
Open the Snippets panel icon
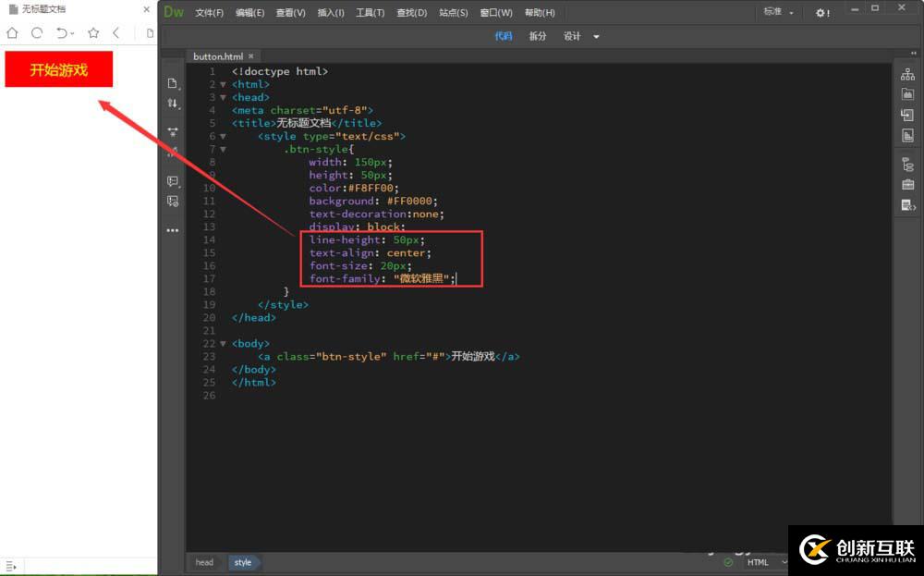[908, 206]
